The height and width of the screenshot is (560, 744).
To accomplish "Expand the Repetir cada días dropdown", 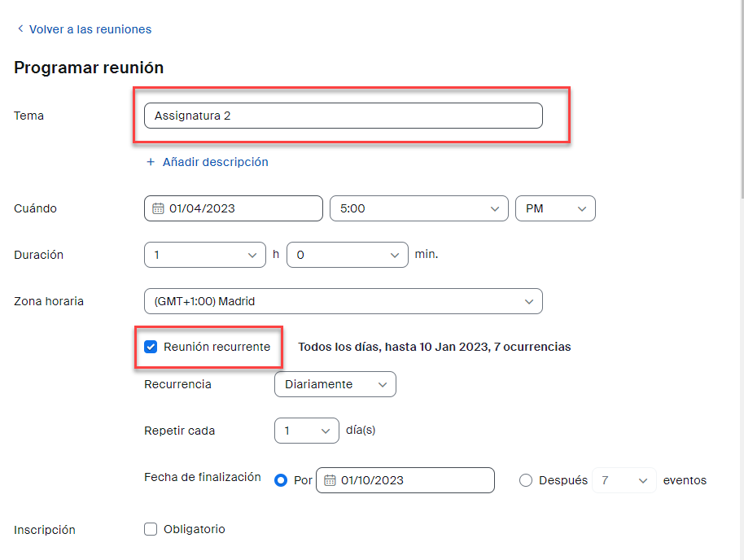I will pos(306,431).
